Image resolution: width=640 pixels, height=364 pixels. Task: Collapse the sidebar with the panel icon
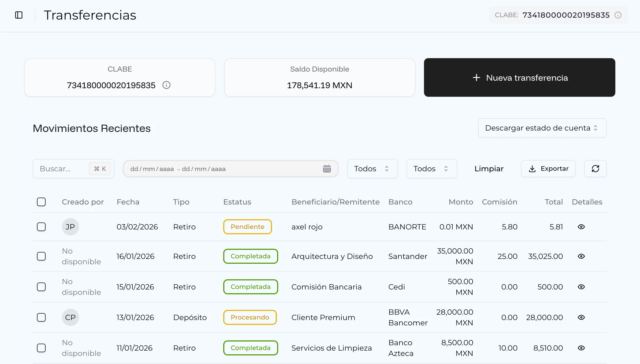pyautogui.click(x=18, y=15)
